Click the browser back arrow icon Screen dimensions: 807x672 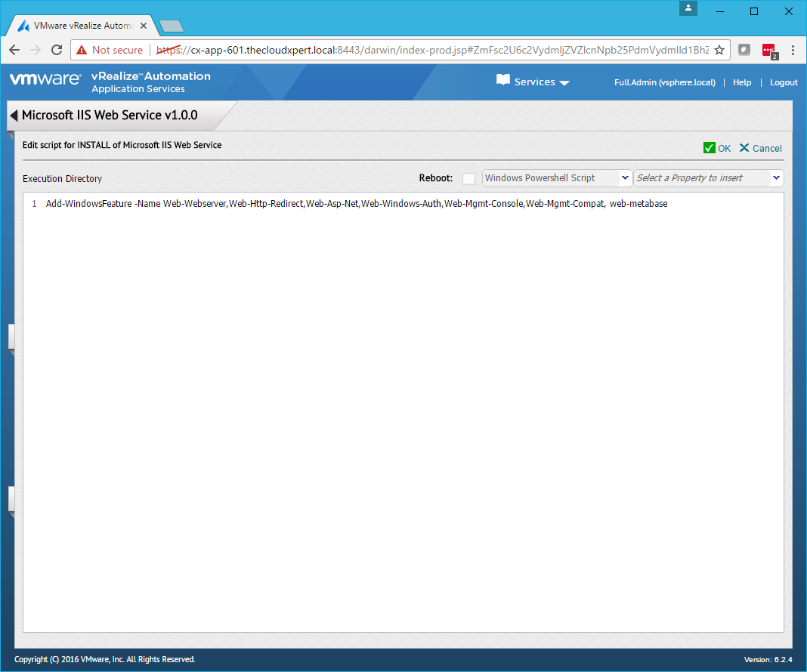click(14, 50)
